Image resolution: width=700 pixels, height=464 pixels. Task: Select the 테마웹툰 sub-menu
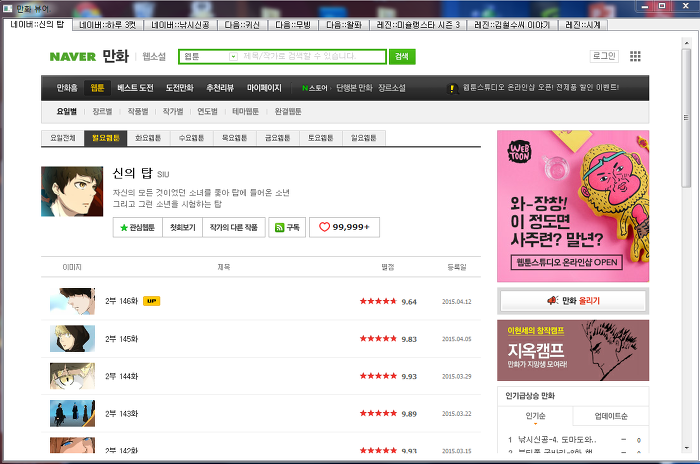tap(246, 111)
